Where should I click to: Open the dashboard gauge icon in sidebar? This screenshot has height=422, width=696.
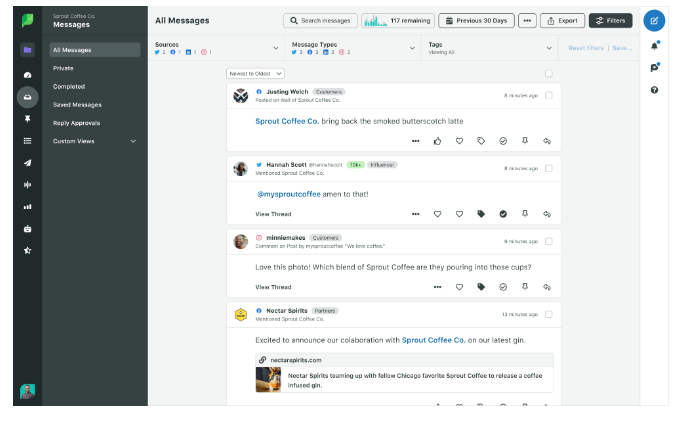pyautogui.click(x=28, y=75)
